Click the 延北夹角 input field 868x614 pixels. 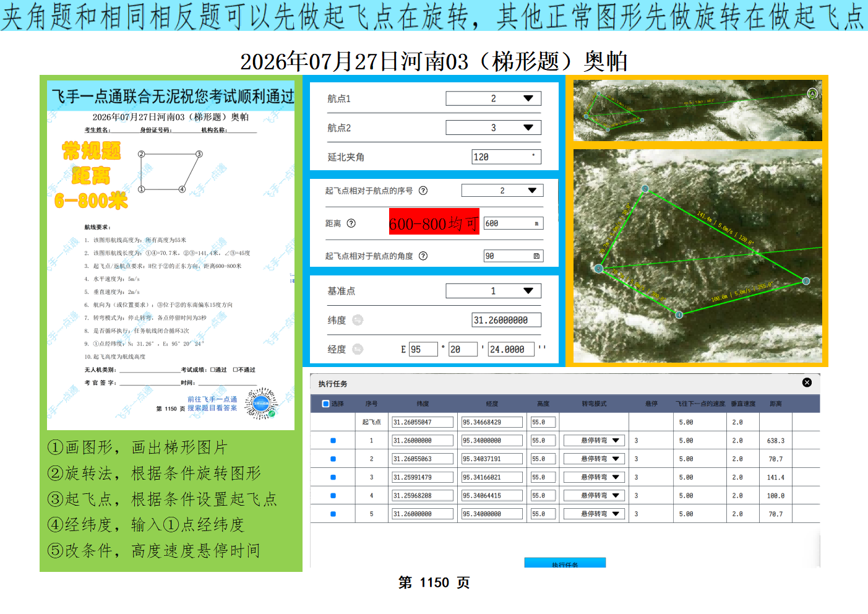click(506, 157)
